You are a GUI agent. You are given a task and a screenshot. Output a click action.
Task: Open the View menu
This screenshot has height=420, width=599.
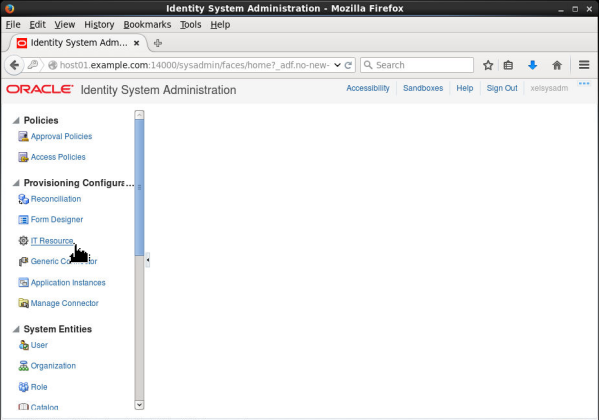point(65,25)
